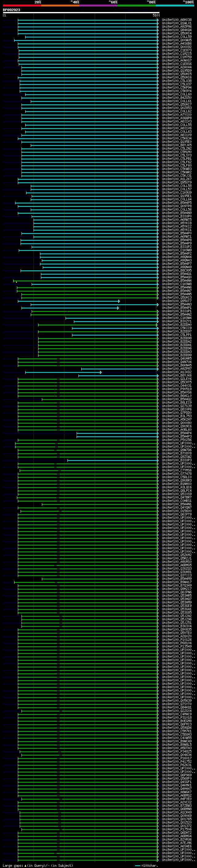This screenshot has height=868, width=197.
Task: Select hit UniRef100_C1MZI5
Action: coord(177,54)
